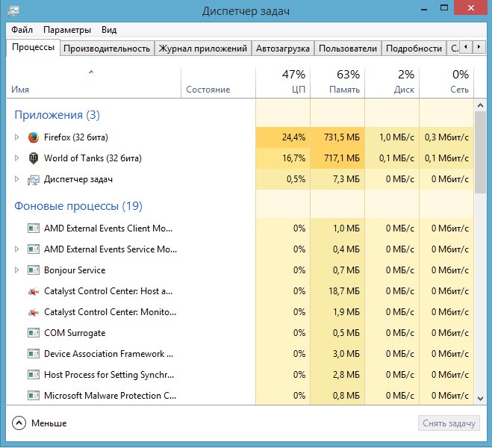
Task: Open the Файл menu
Action: (22, 30)
